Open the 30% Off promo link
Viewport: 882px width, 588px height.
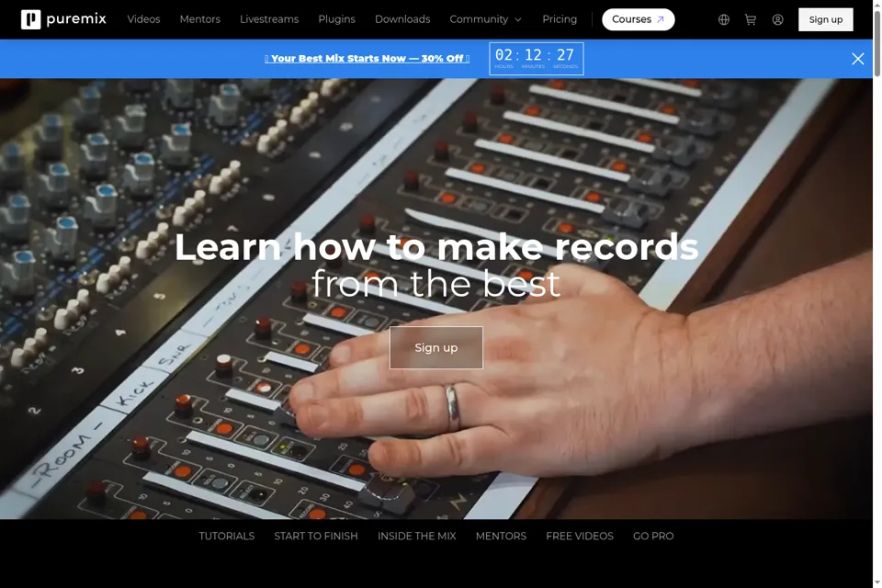[x=367, y=59]
